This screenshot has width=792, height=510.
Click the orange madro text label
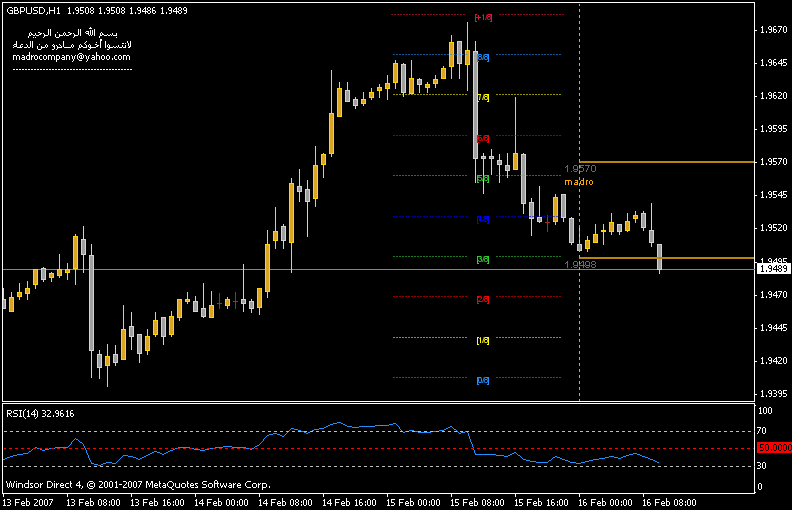pos(579,182)
